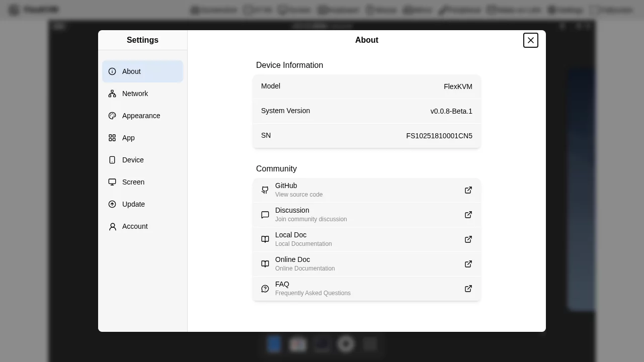The width and height of the screenshot is (644, 362).
Task: Open the GitHub external link icon
Action: [x=468, y=190]
